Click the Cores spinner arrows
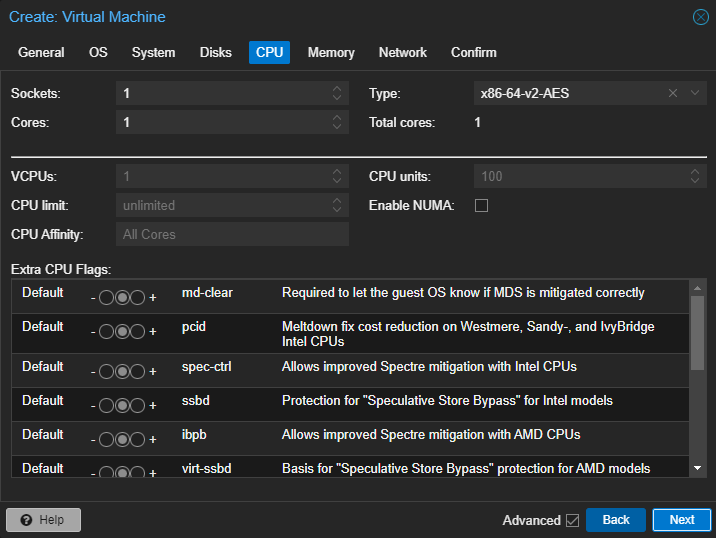Screen dimensions: 716x538 coord(337,122)
